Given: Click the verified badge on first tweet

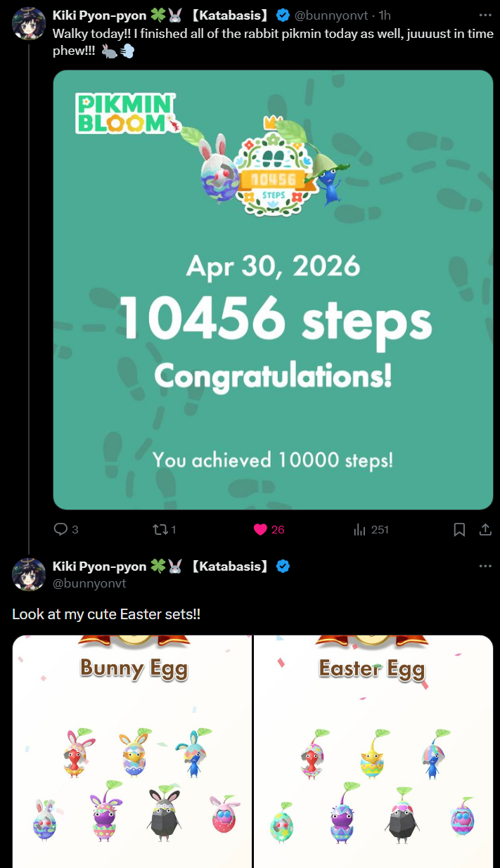Looking at the screenshot, I should coord(282,14).
